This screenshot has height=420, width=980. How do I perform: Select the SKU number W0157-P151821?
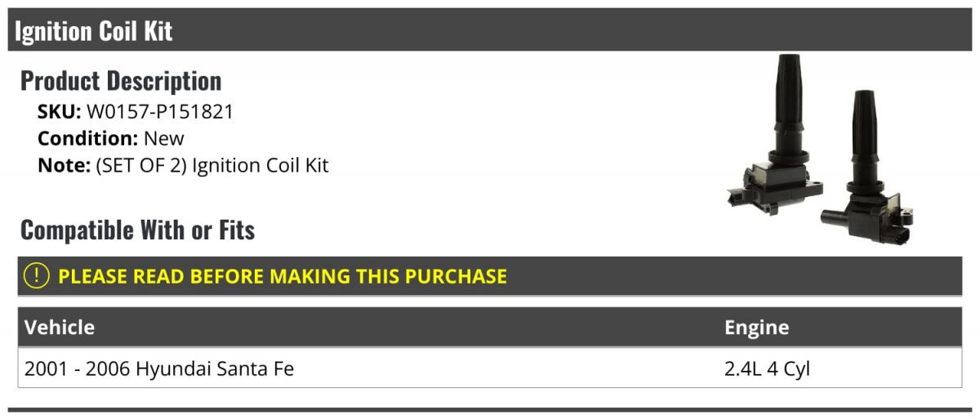[x=160, y=112]
